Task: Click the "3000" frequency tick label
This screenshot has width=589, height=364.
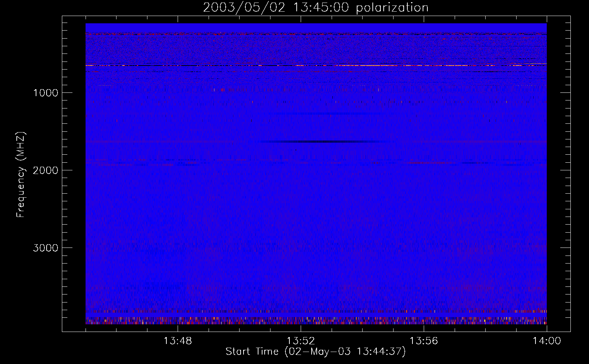Action: (x=46, y=248)
